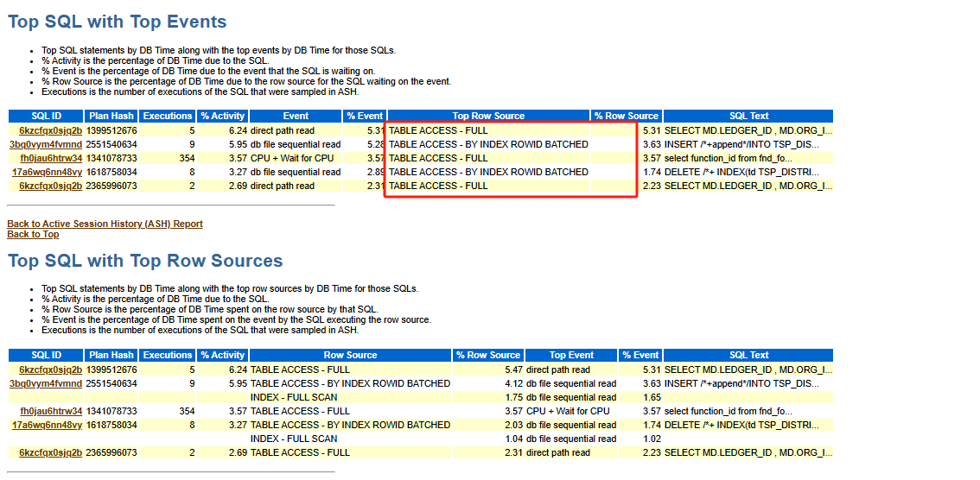Click % Activity 6.24 in Top Events table
Viewport: 980px width, 480px height.
click(238, 130)
